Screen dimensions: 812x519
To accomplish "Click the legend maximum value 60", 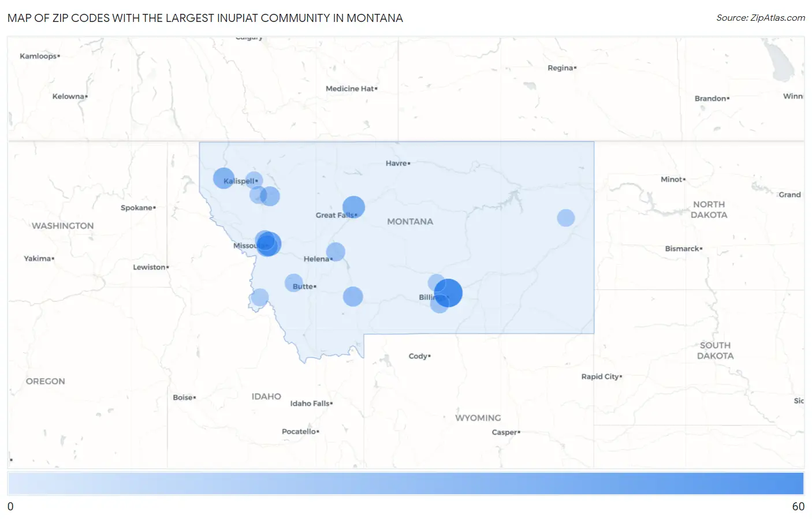I will coord(798,506).
